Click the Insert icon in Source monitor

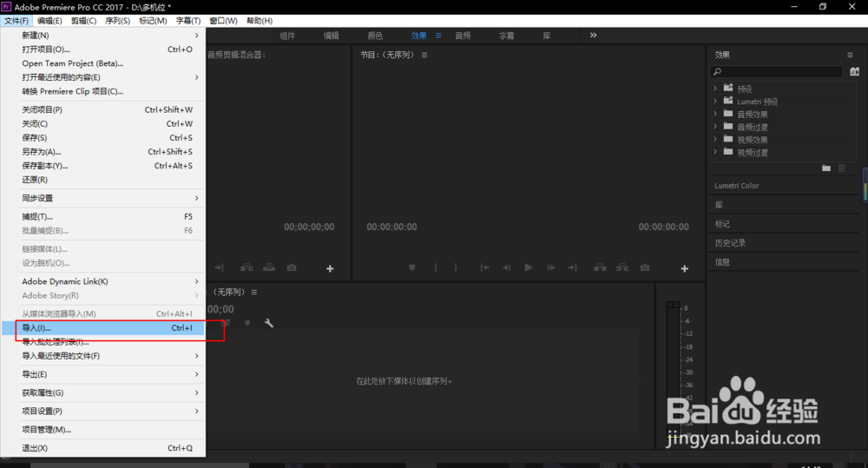(x=247, y=267)
